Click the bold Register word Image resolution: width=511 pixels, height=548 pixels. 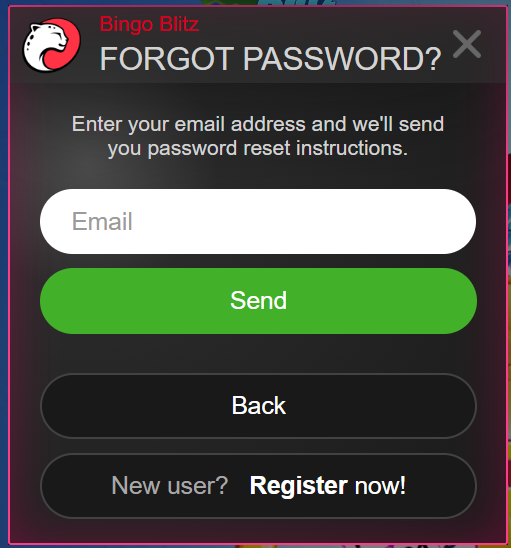point(298,486)
